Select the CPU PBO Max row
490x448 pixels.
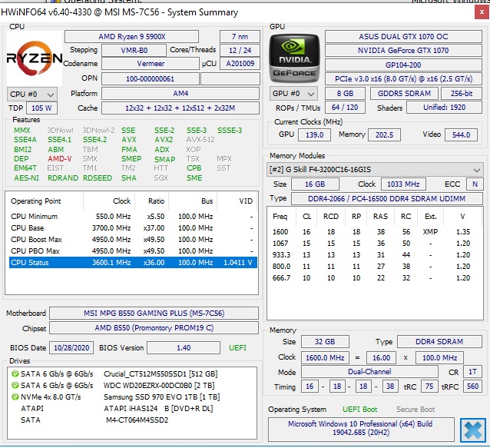(133, 251)
